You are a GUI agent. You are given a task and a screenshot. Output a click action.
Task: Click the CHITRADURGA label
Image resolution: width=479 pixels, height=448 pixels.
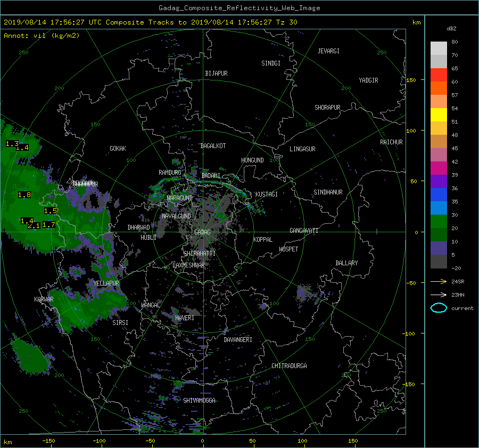(x=289, y=366)
